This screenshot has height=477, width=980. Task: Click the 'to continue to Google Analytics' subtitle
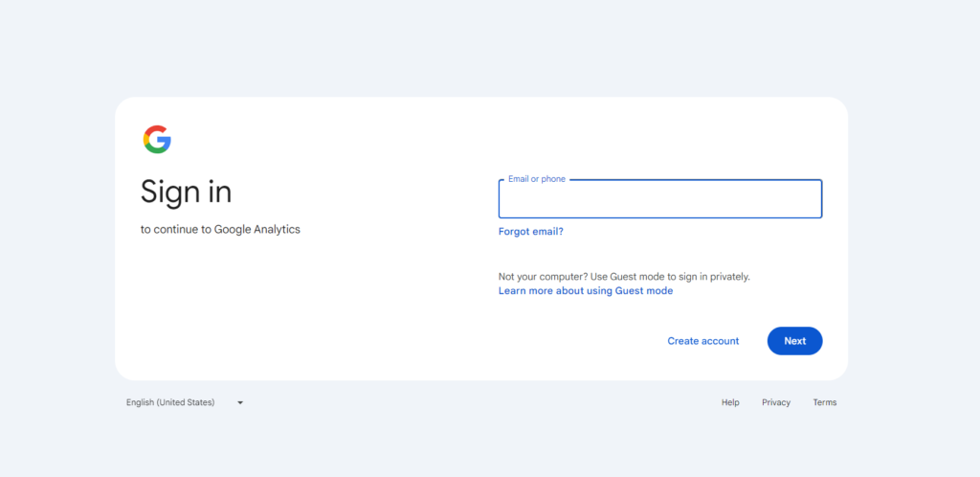tap(220, 230)
